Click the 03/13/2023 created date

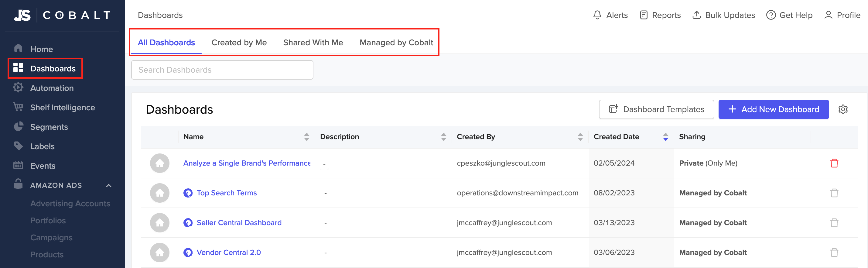pyautogui.click(x=614, y=222)
